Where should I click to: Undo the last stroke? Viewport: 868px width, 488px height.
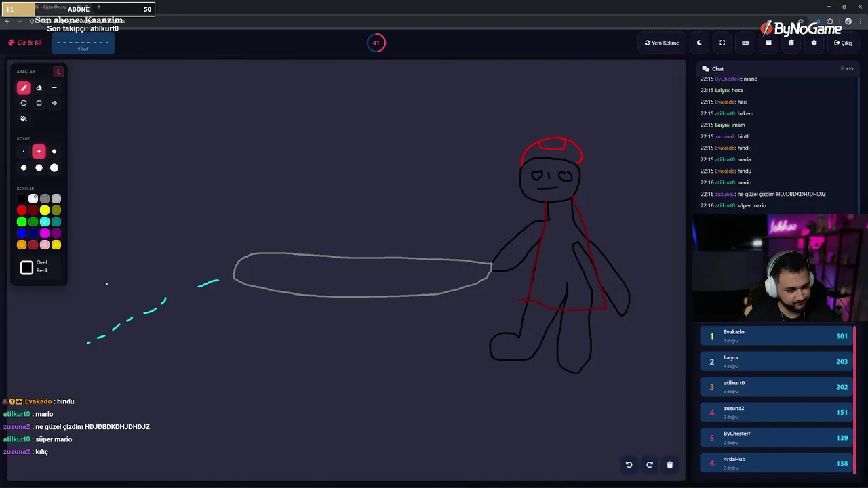[x=629, y=464]
